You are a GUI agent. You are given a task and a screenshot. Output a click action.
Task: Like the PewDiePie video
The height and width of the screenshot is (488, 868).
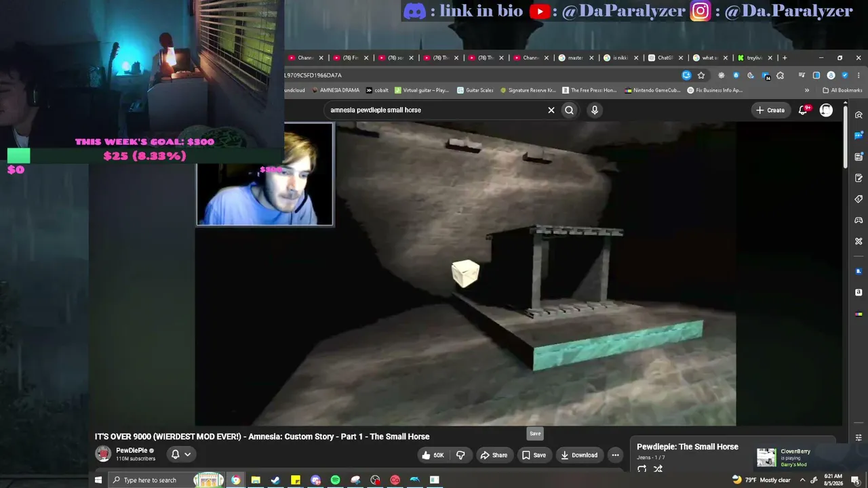(433, 455)
